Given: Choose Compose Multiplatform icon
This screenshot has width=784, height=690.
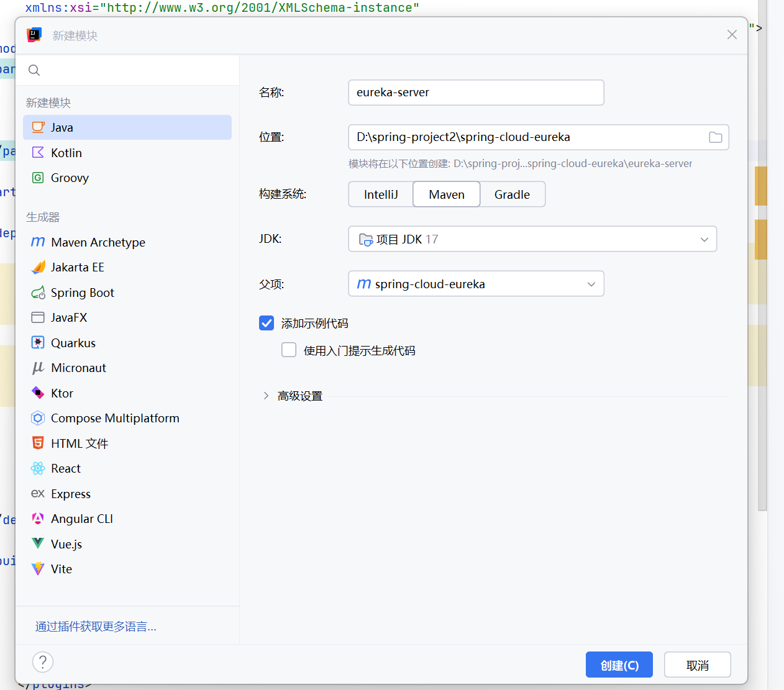Looking at the screenshot, I should coord(38,418).
